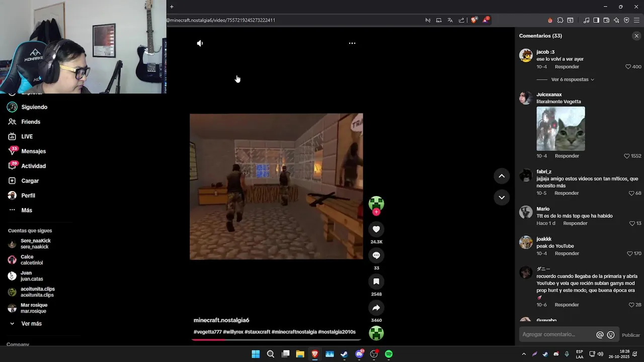Open minecraft.nostalgia6 username under the video

pos(221,320)
